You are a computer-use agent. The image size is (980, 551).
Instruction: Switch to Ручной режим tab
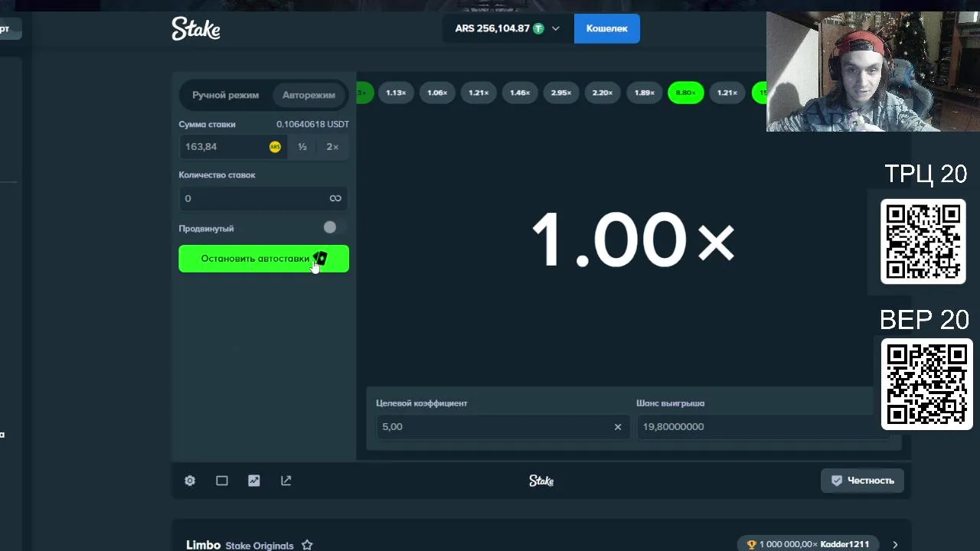click(x=225, y=95)
